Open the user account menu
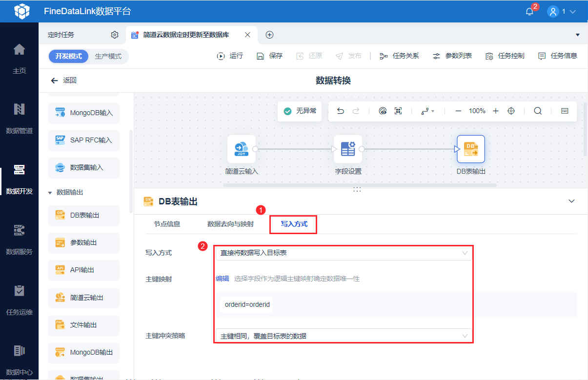Screen dimensions: 588x380 coord(562,11)
